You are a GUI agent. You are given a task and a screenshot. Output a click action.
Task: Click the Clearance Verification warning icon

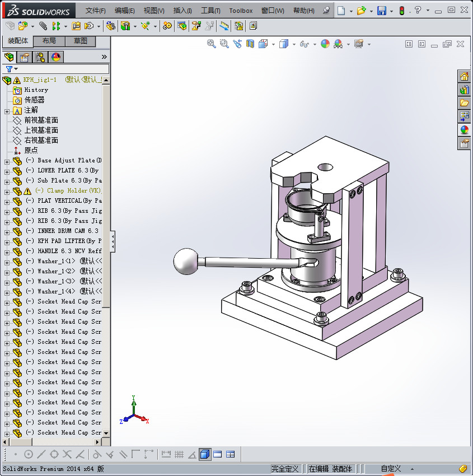(239, 26)
